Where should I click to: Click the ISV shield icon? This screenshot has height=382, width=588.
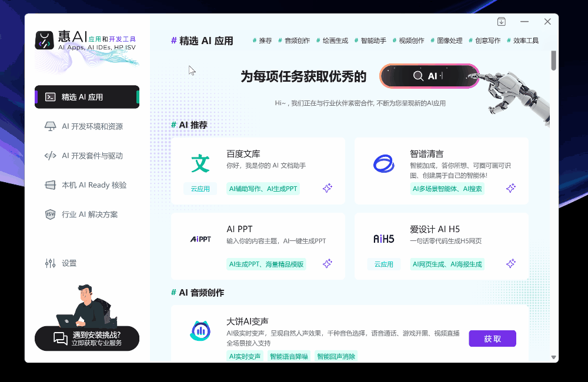coord(50,215)
